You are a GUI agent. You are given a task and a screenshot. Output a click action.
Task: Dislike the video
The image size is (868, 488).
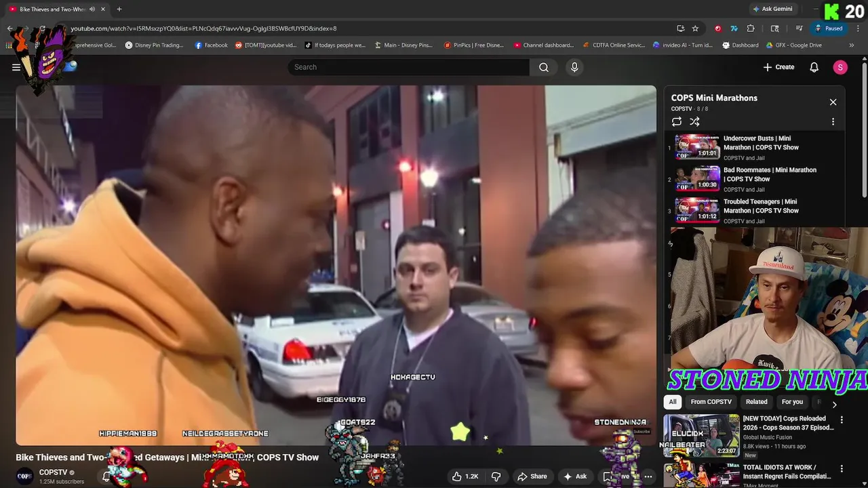(496, 476)
